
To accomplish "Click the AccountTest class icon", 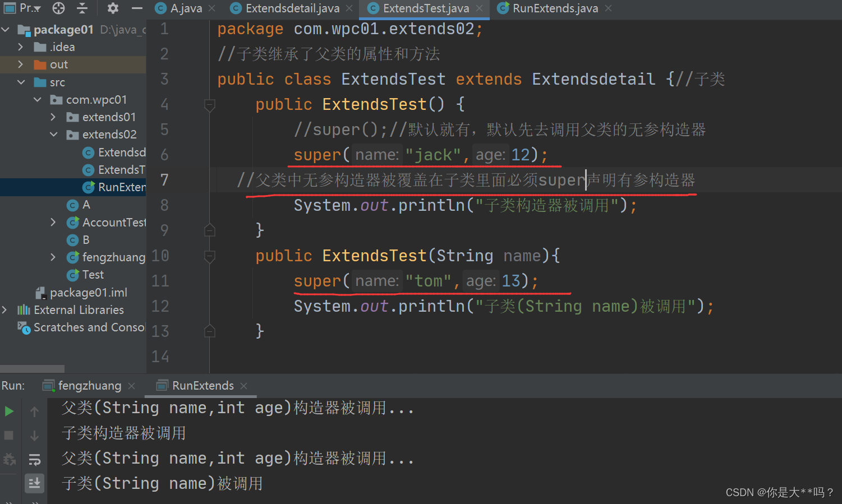I will pos(72,223).
